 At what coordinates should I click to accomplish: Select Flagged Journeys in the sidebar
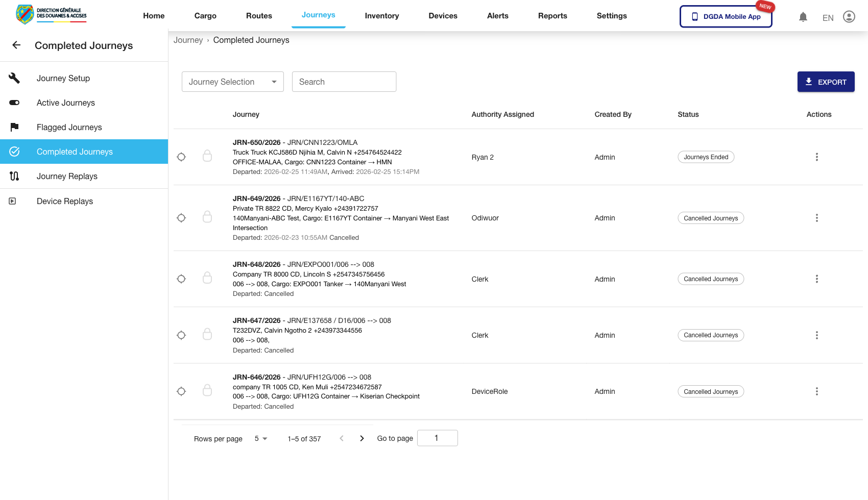[x=69, y=127]
